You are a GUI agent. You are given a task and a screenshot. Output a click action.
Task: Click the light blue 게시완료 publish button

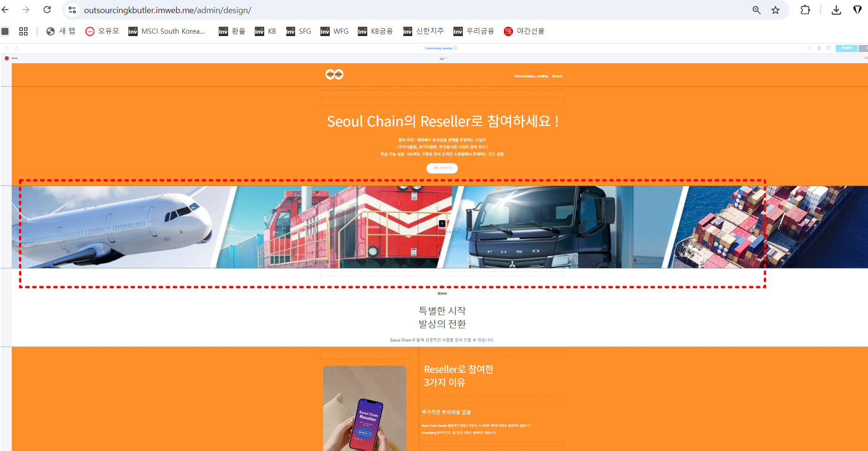[x=846, y=48]
